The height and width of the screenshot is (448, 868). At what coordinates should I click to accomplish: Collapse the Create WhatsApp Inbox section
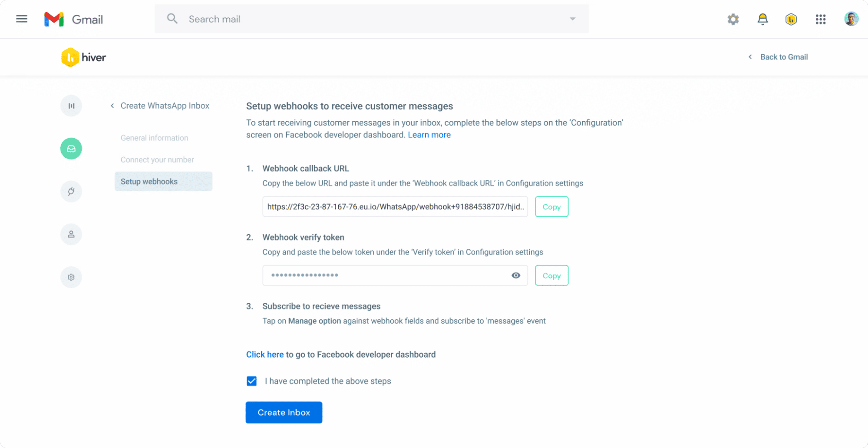(x=112, y=105)
